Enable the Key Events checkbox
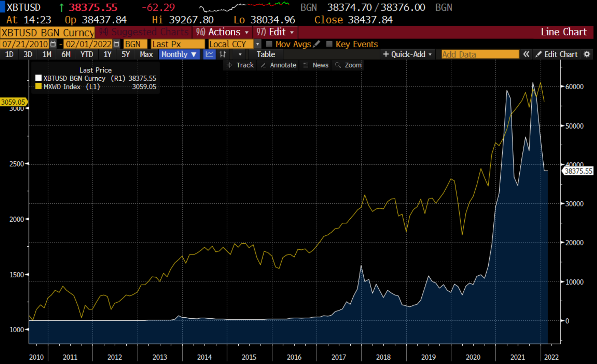The height and width of the screenshot is (364, 597). pyautogui.click(x=329, y=44)
